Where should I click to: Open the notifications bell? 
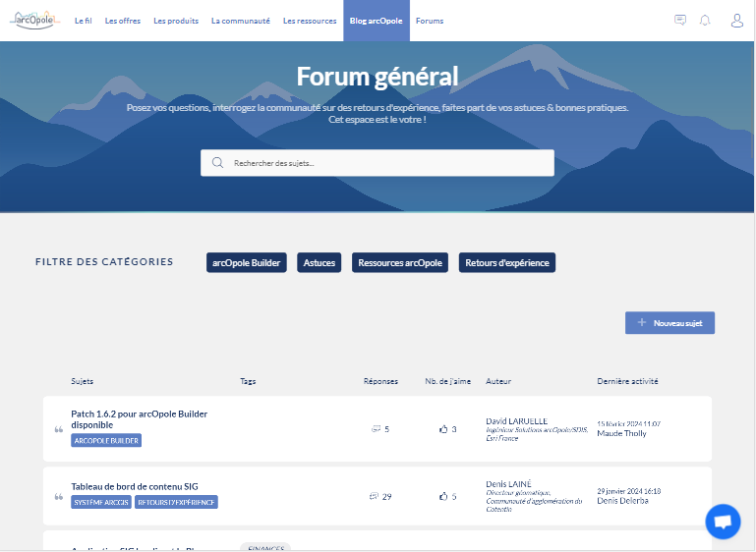click(x=705, y=21)
